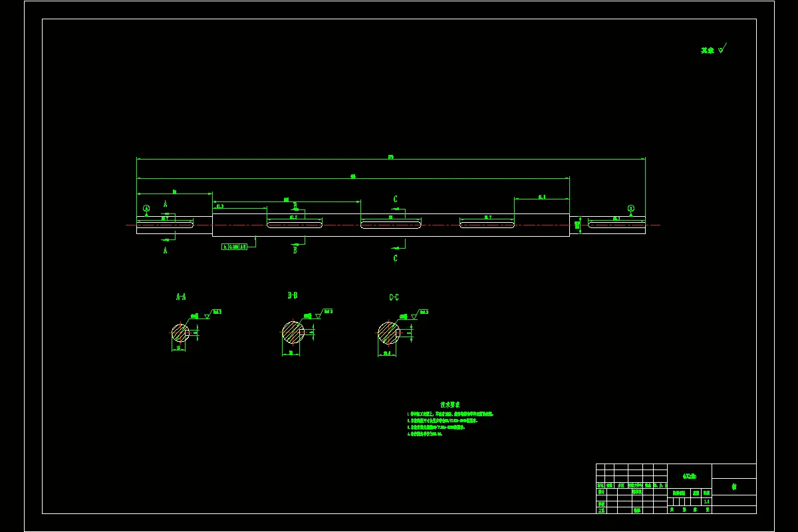
Task: Click the datum circle marker at left shaft end
Action: 146,208
